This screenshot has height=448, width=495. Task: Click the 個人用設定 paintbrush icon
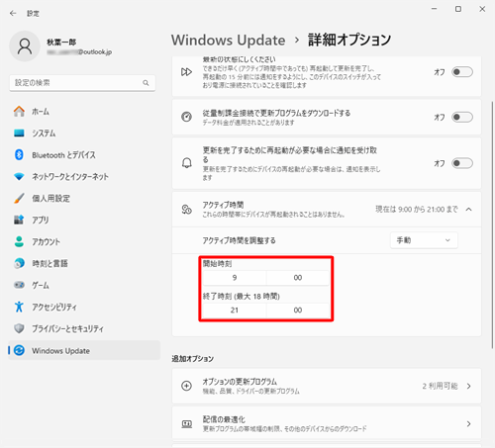(x=19, y=198)
